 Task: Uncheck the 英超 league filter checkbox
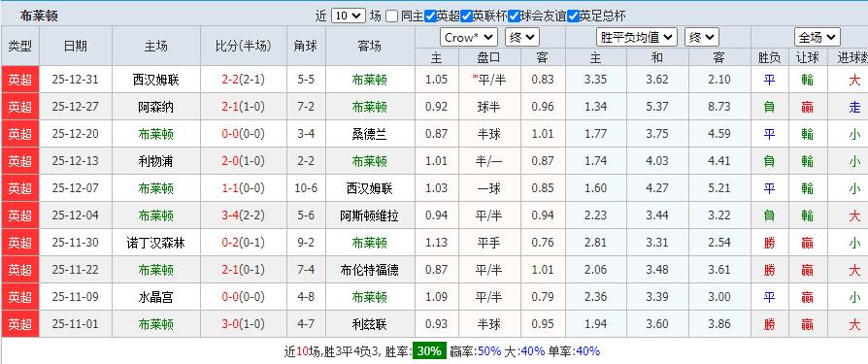tap(430, 17)
